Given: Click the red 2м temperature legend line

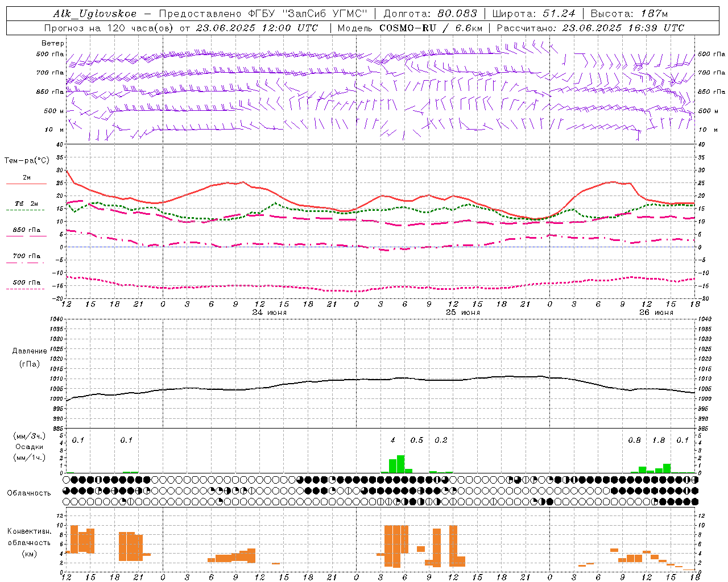Looking at the screenshot, I should tap(26, 184).
